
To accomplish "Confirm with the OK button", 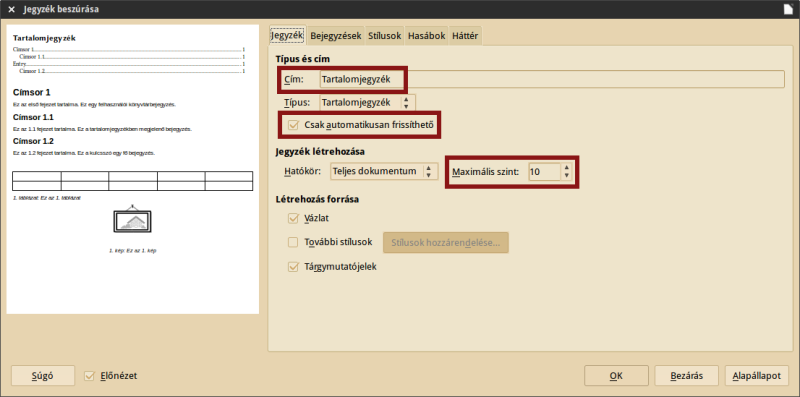I will [616, 376].
